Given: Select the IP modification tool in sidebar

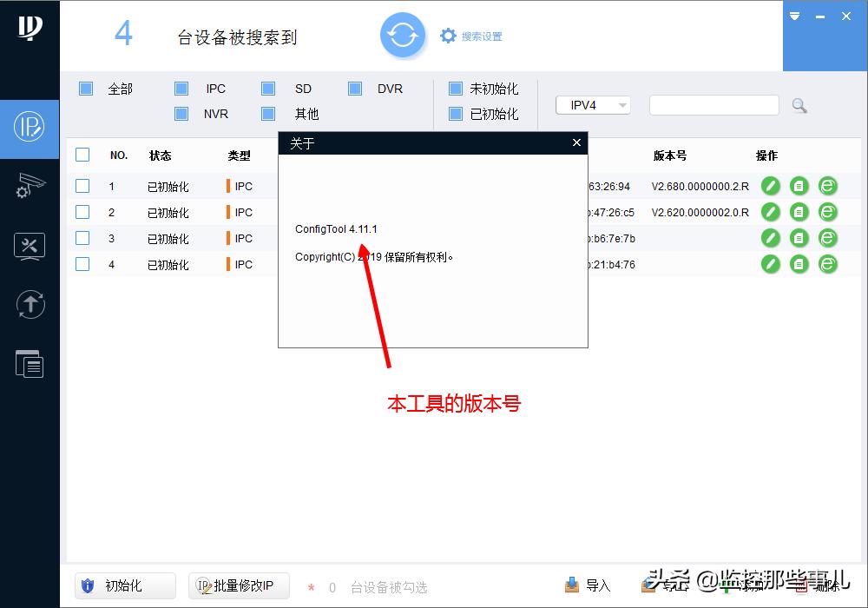Looking at the screenshot, I should 30,129.
